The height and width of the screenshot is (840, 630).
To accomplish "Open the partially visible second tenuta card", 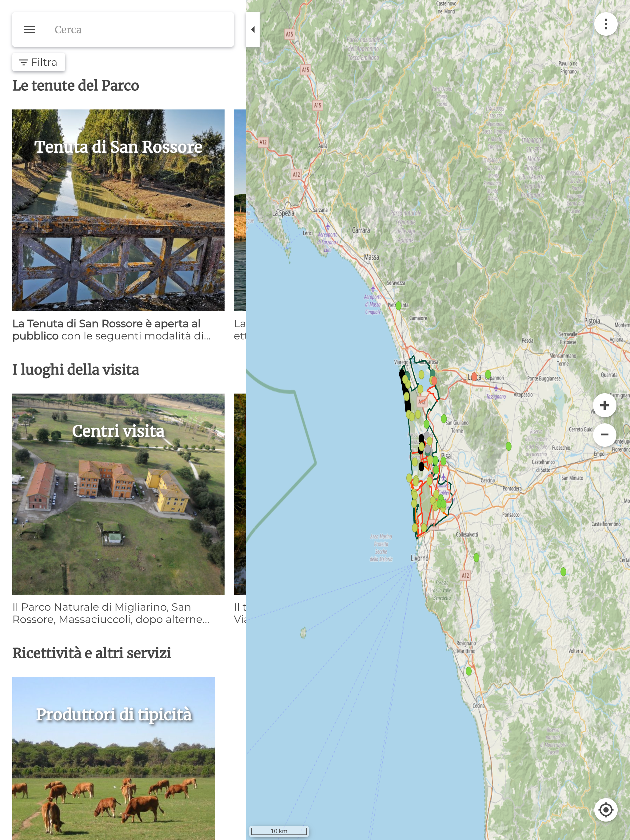I will [240, 210].
